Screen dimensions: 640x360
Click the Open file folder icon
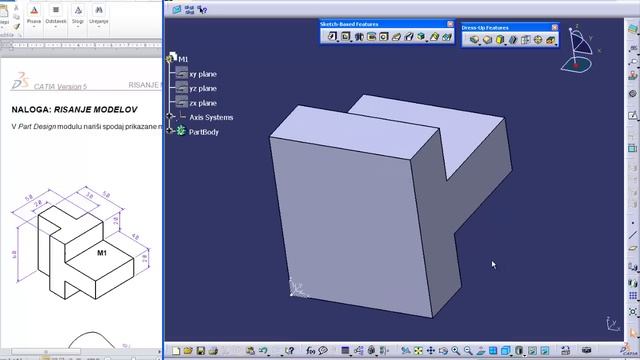point(188,351)
